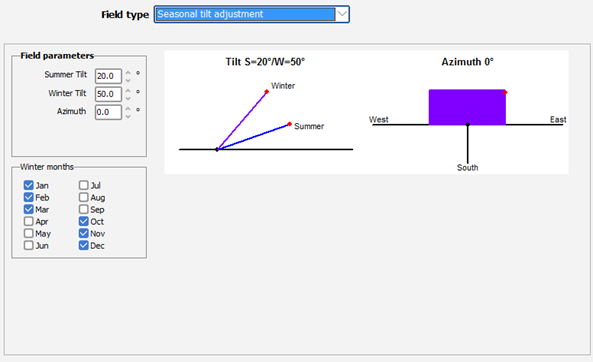This screenshot has height=362, width=593.
Task: Click the Azimuth value field
Action: pos(108,112)
